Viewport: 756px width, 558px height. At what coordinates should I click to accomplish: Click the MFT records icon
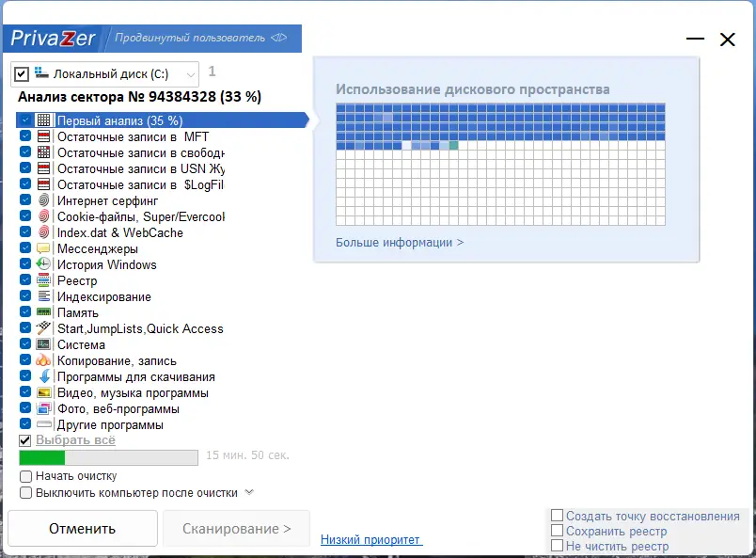(43, 136)
